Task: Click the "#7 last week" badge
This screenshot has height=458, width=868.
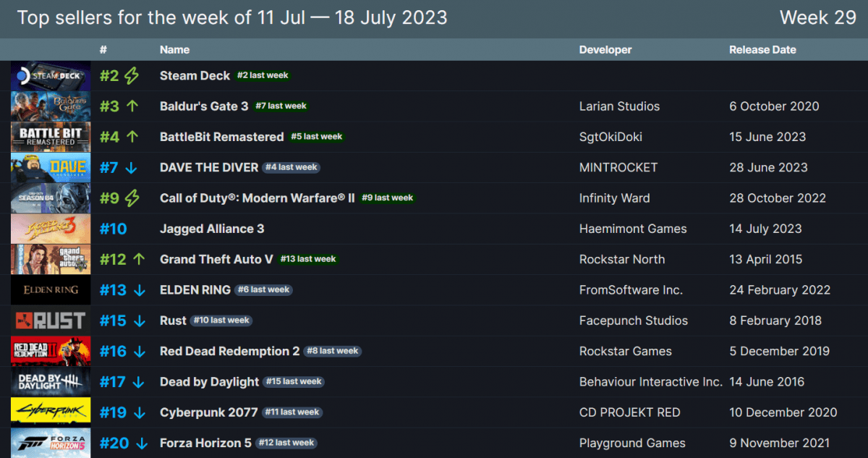Action: 281,106
